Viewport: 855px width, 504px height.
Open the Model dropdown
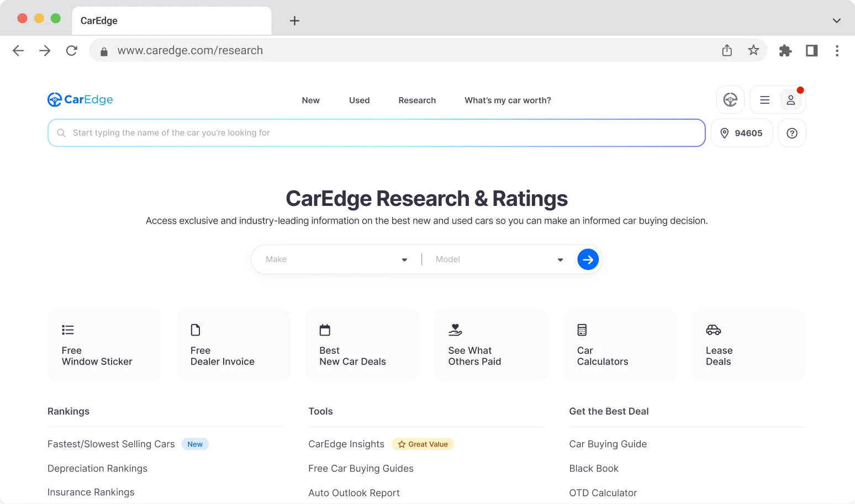499,259
